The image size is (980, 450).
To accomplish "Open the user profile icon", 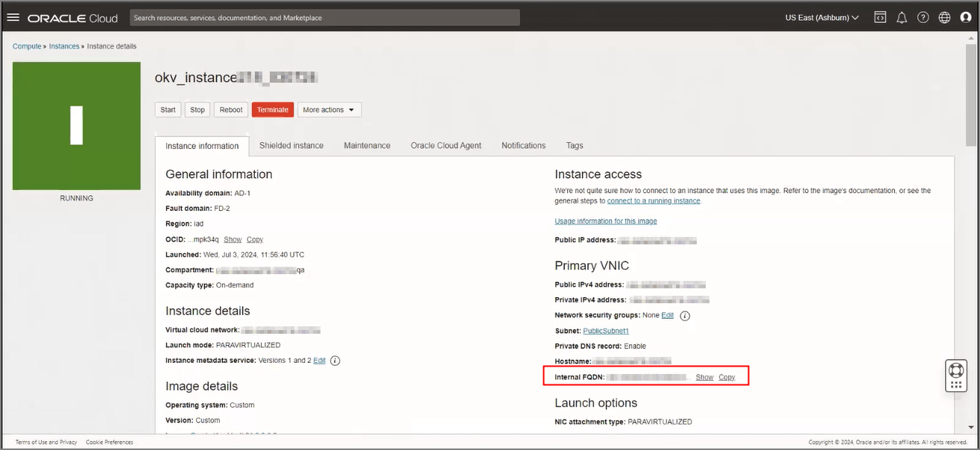I will click(966, 17).
